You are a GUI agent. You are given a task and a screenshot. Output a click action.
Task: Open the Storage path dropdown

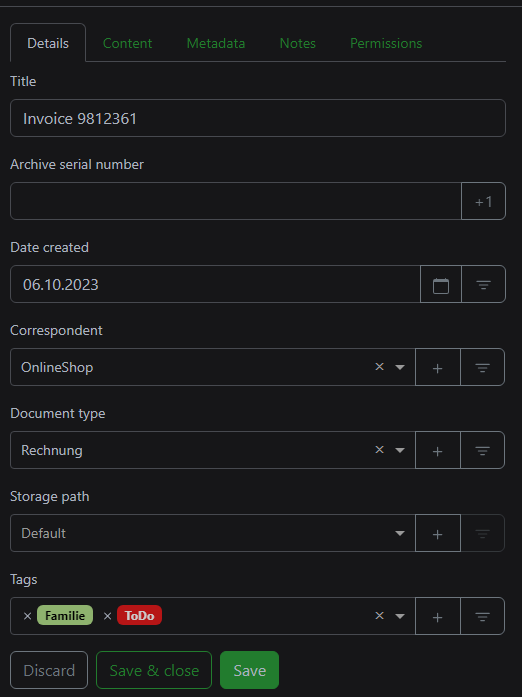pos(213,533)
